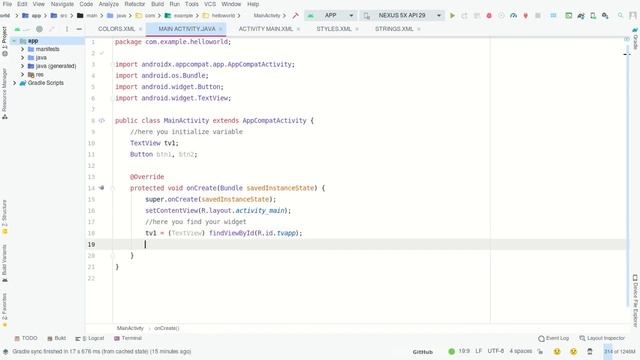Expand Gradle Scripts node
The image size is (640, 360).
pyautogui.click(x=14, y=83)
